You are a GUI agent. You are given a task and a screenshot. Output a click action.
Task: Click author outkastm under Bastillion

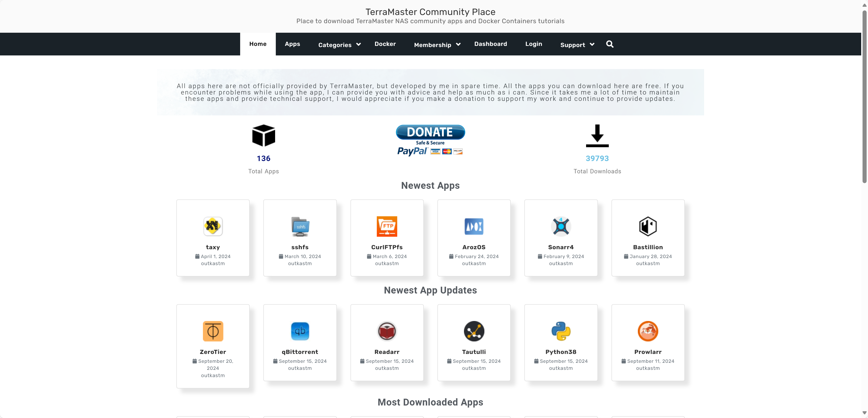click(x=648, y=264)
